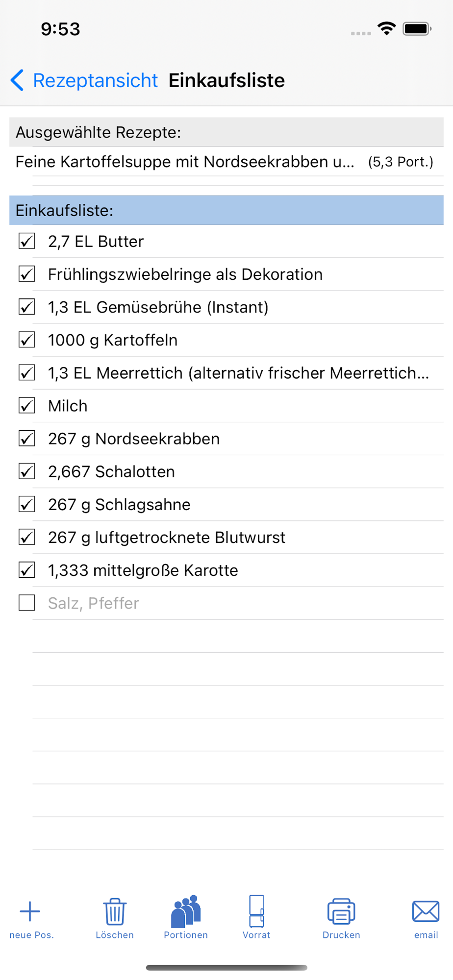The width and height of the screenshot is (453, 980).
Task: Tap the Wi-Fi status icon
Action: [x=387, y=28]
